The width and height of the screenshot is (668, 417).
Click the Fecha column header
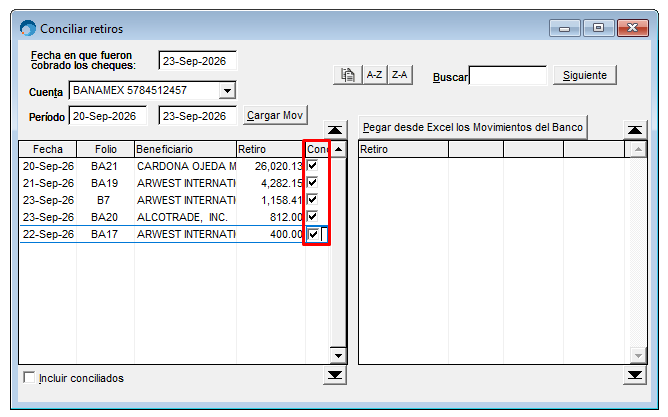48,149
